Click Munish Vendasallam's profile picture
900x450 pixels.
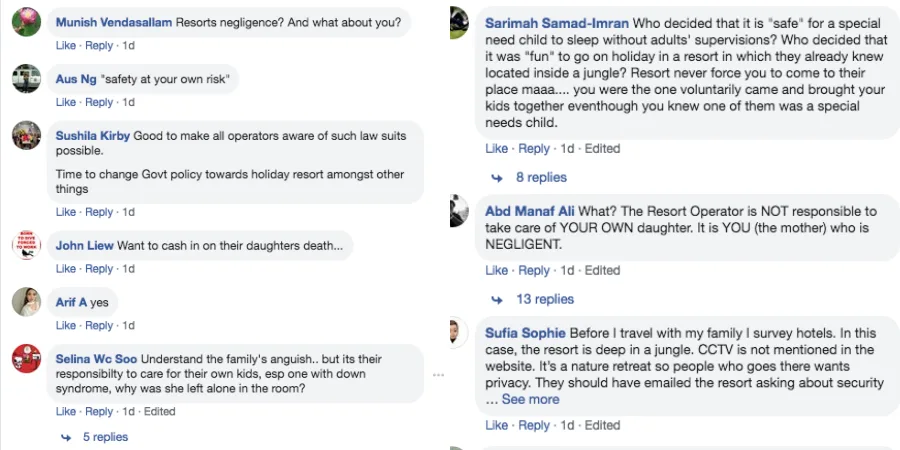coord(27,22)
